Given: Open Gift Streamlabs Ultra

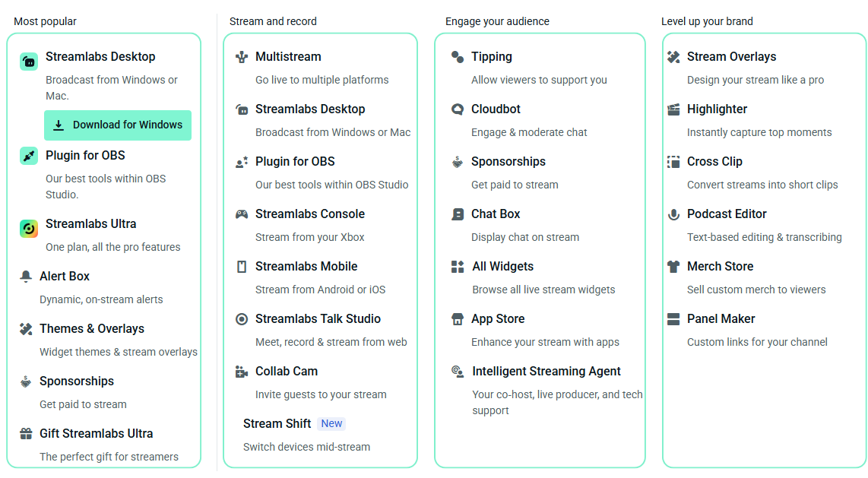Looking at the screenshot, I should pos(96,432).
